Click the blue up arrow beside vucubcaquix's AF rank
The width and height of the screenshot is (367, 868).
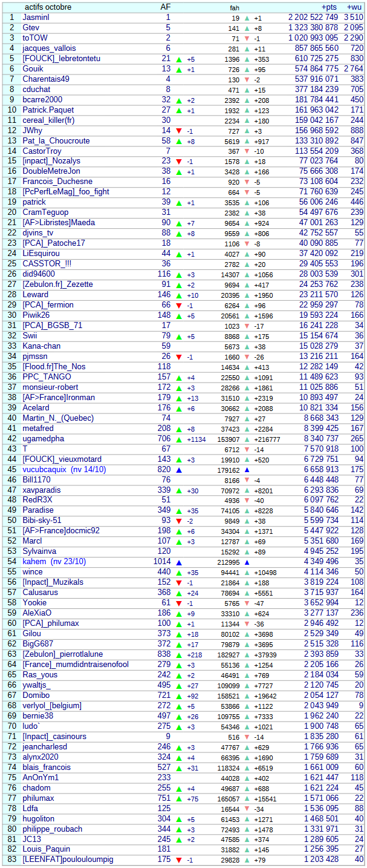point(179,470)
